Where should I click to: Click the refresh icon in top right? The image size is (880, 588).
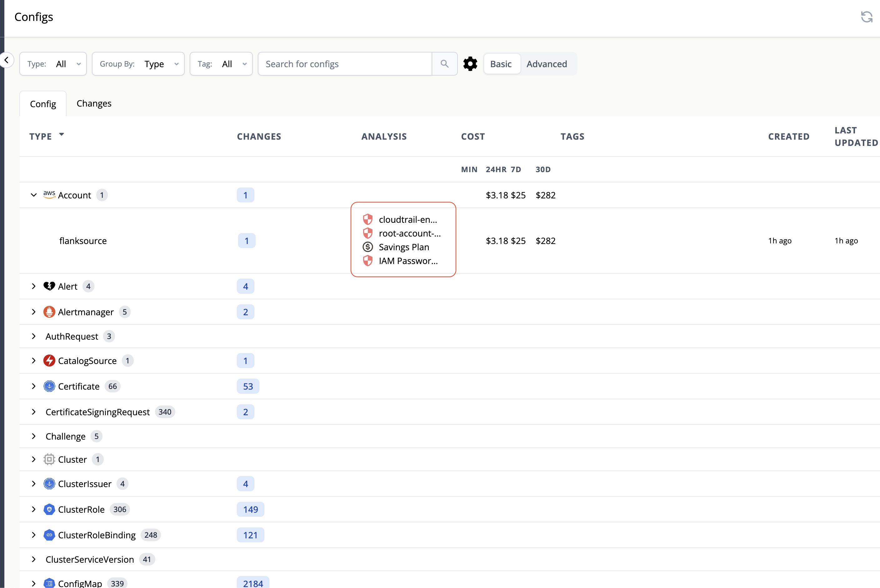(867, 17)
